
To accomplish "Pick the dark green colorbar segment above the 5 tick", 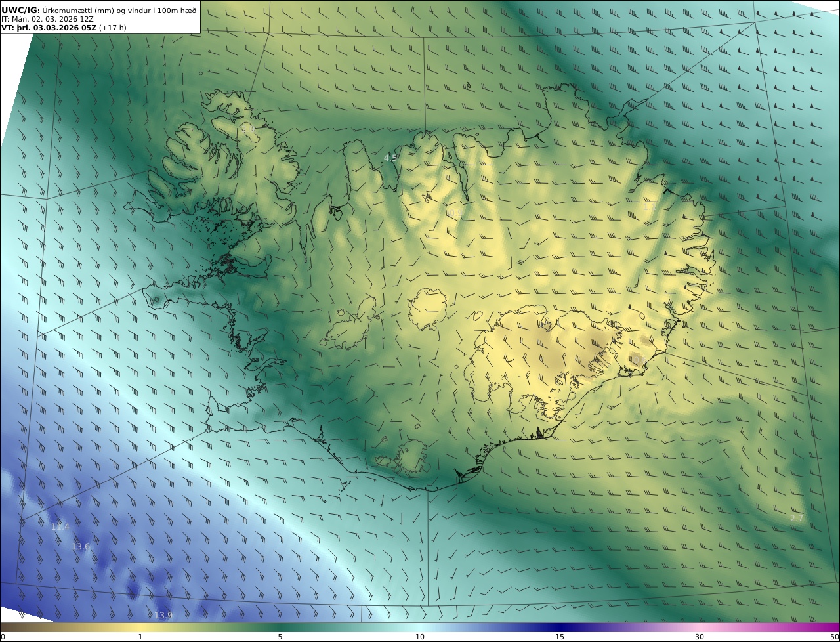I will coord(280,627).
